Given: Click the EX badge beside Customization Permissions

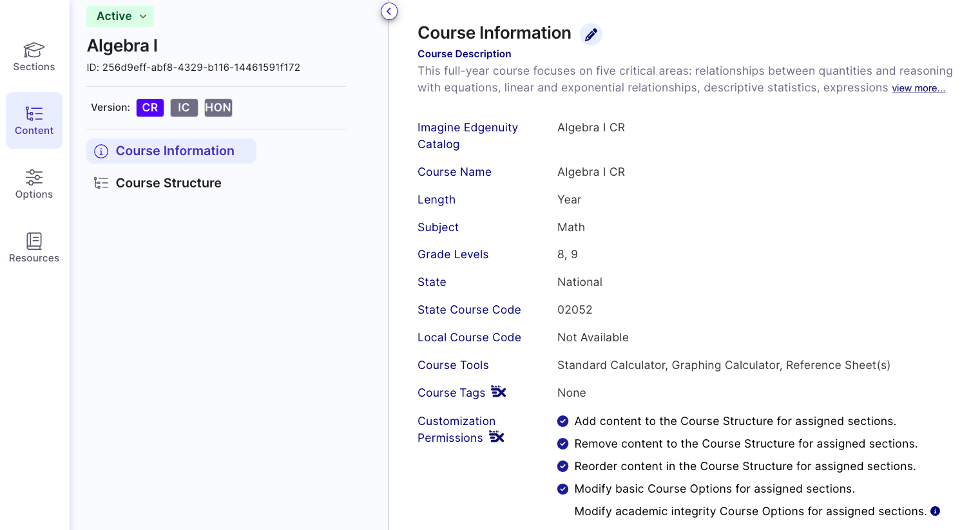Looking at the screenshot, I should 496,437.
